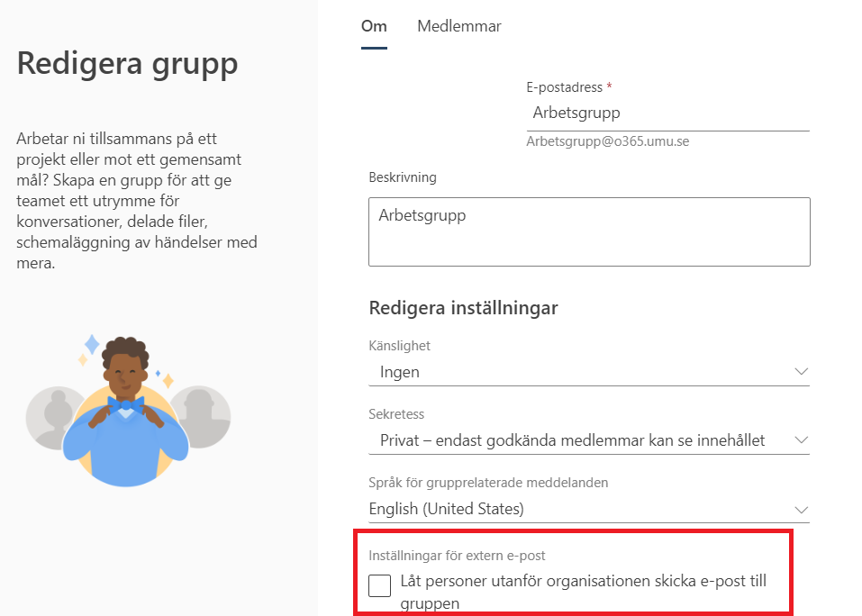Click the Arbetsgrupp@o365.umu.se address text
The height and width of the screenshot is (616, 862).
click(x=607, y=141)
